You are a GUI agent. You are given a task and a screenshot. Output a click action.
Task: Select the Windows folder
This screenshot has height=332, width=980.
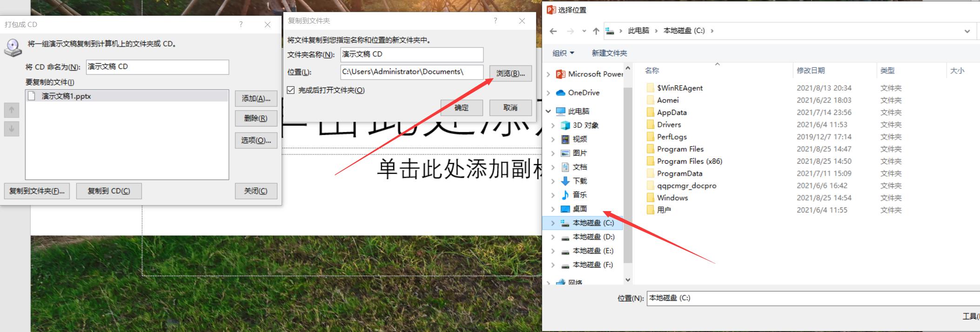pos(672,198)
